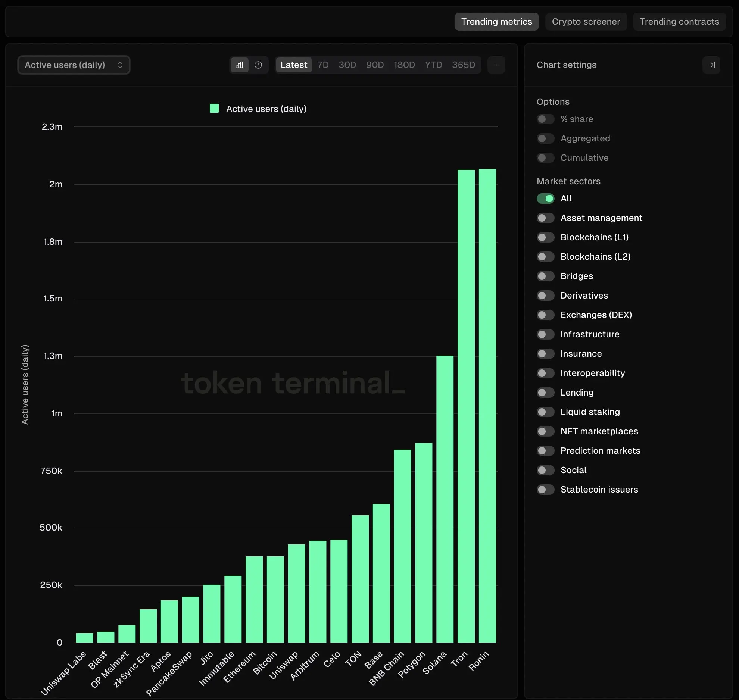Viewport: 739px width, 700px height.
Task: Select the 365D time range filter
Action: (463, 64)
